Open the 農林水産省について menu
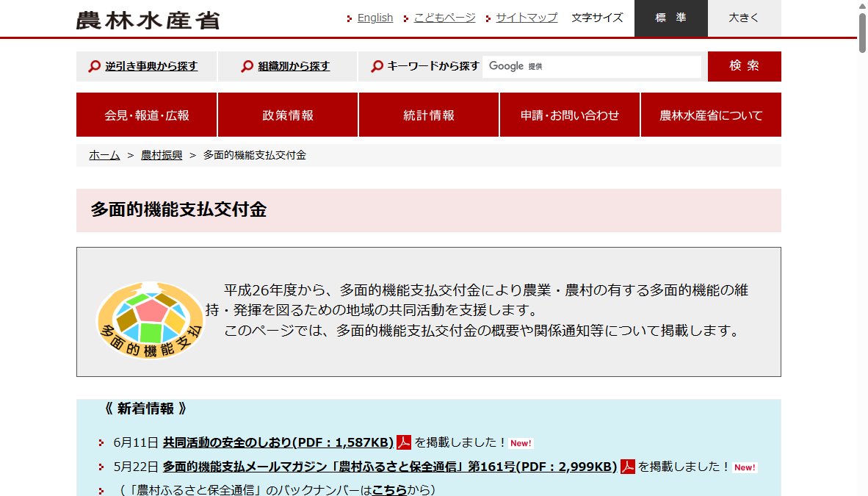The height and width of the screenshot is (496, 868). [x=711, y=115]
